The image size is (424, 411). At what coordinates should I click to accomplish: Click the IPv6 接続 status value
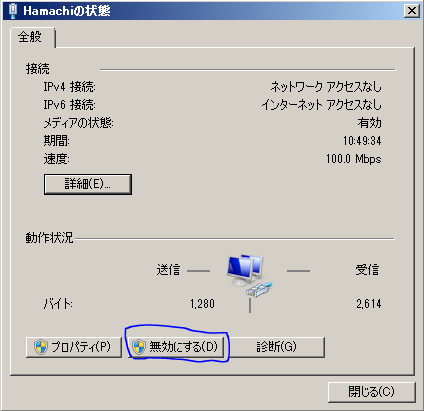(x=321, y=105)
